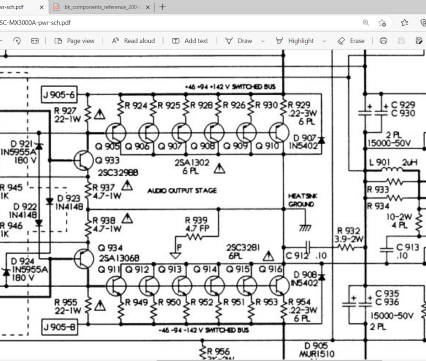Click the Fit to width icon

[35, 41]
